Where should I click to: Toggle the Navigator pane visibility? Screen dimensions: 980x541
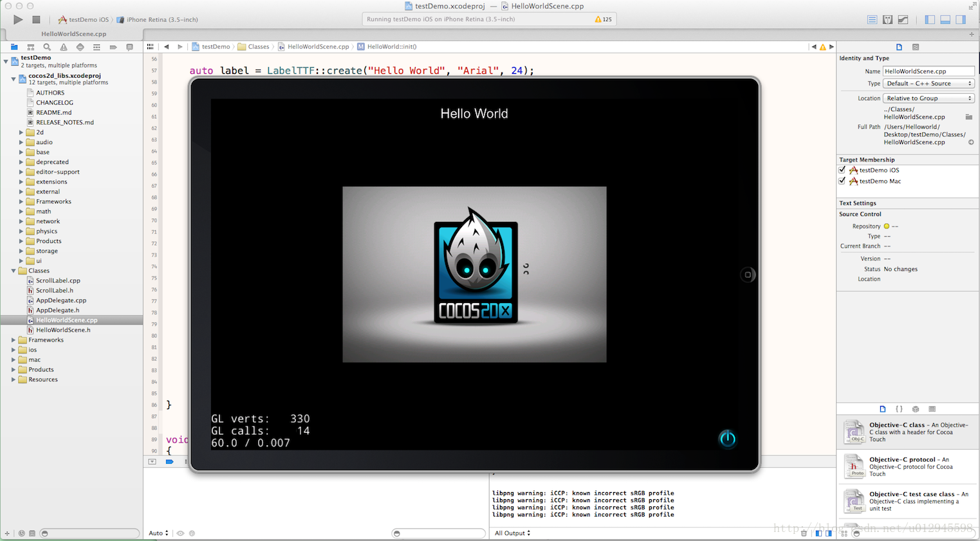point(930,20)
